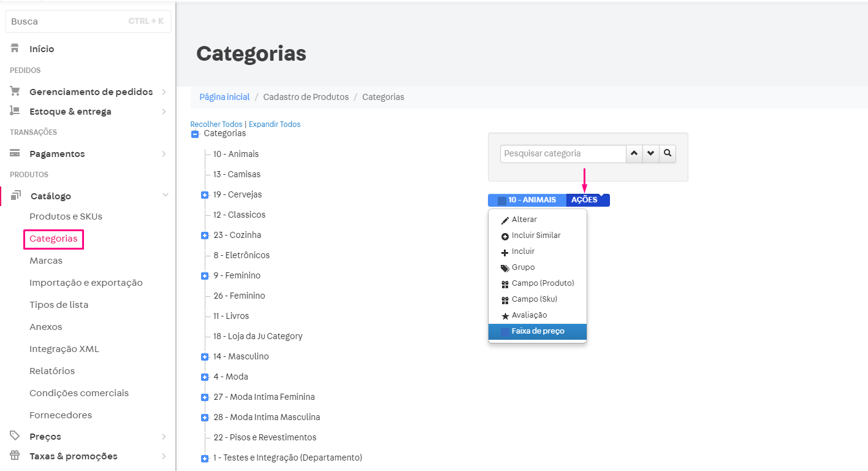Viewport: 868px width, 471px height.
Task: Click the Catálogo sidebar icon
Action: pyautogui.click(x=14, y=195)
